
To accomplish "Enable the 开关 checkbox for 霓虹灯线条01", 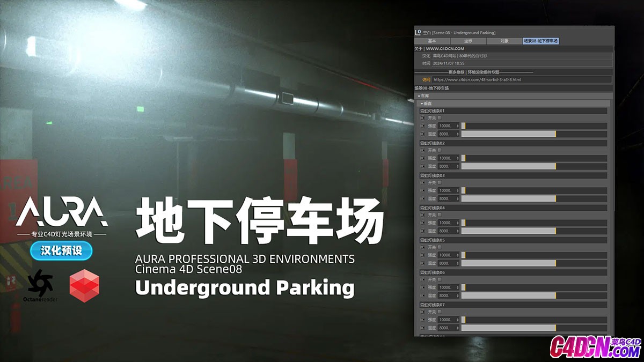I will point(440,118).
